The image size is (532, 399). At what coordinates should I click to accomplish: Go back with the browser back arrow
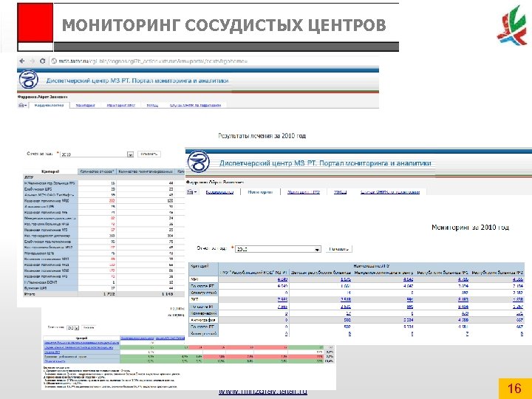22,61
